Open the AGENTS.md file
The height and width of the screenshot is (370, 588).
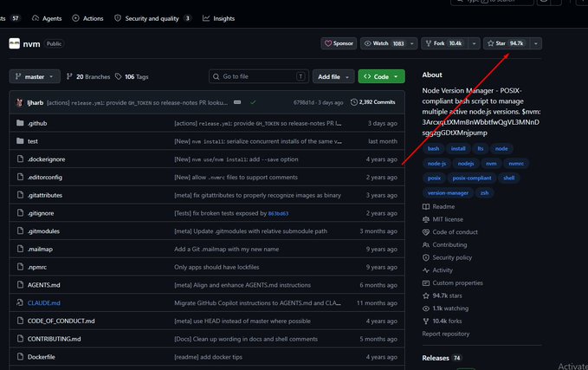[44, 285]
